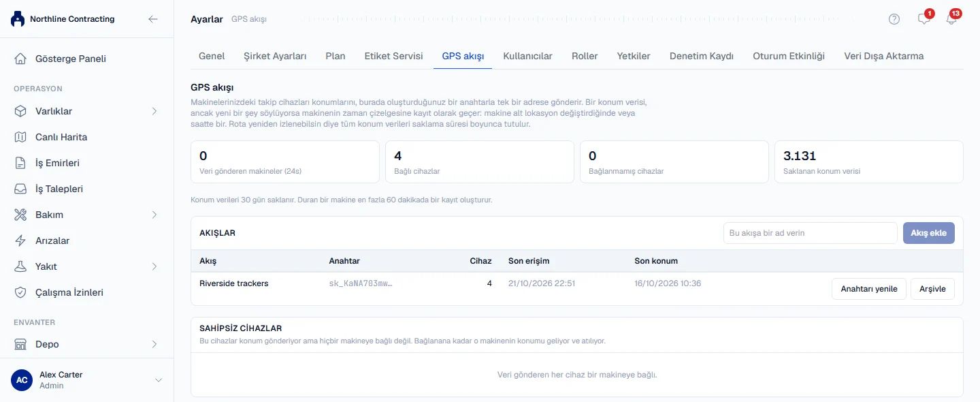Image resolution: width=980 pixels, height=402 pixels.
Task: Click the Arızalar lightning icon
Action: [21, 241]
